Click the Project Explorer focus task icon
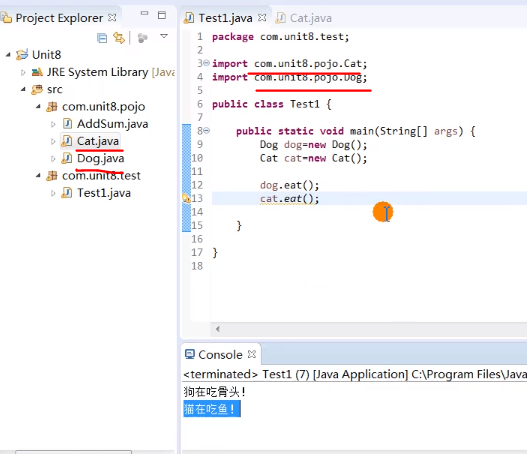Viewport: 527px width, 454px height. point(143,38)
